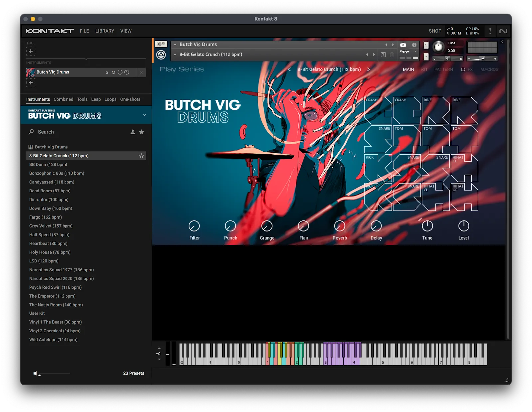Shift the keyboard octave down
Viewport: 532px width, 412px height.
pos(159,359)
